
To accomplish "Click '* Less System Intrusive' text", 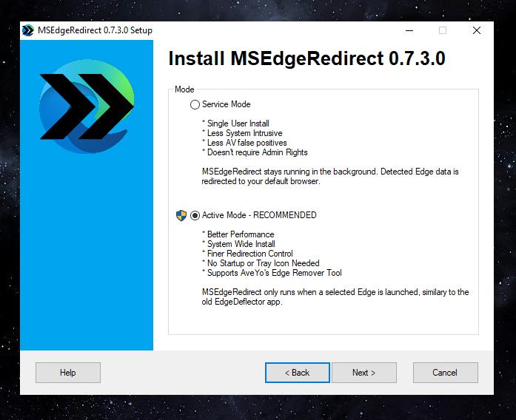I will coord(242,133).
